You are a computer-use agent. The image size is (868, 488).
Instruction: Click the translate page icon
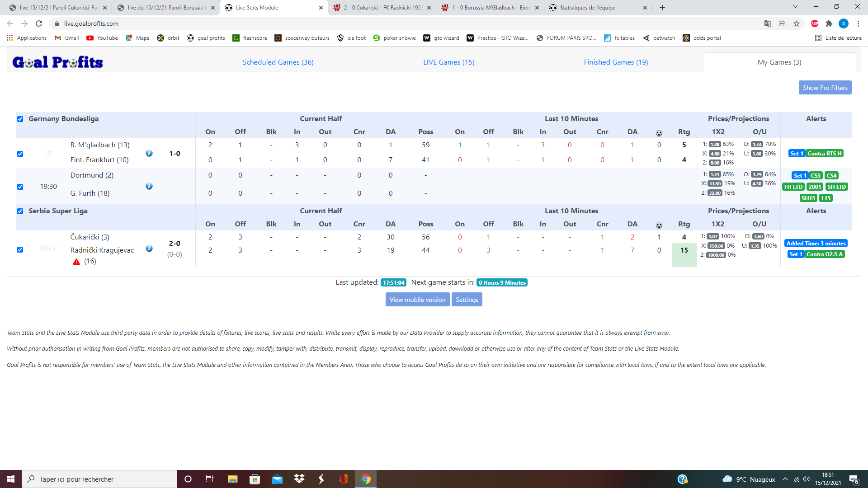click(768, 23)
